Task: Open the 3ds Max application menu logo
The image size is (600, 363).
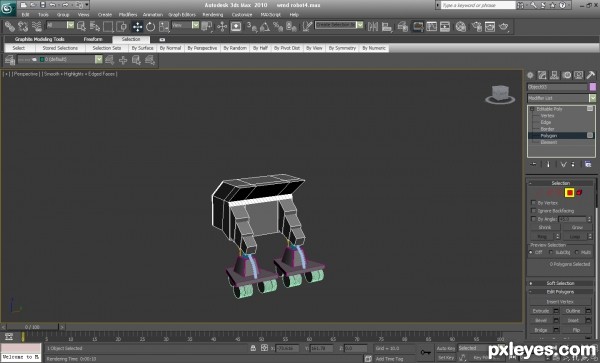Action: 8,8
